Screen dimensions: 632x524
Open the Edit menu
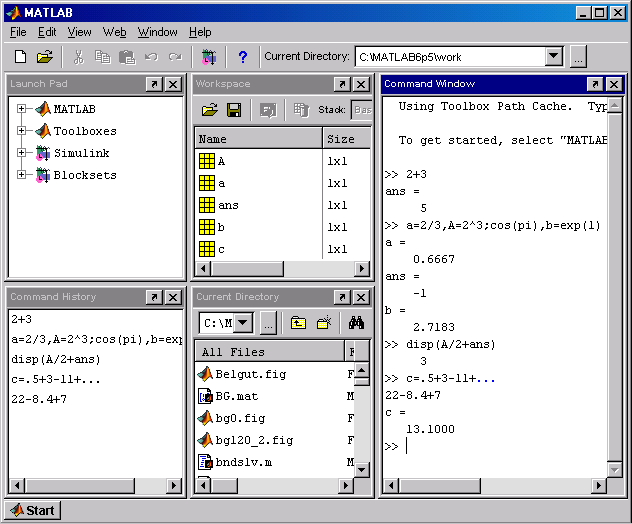(x=47, y=32)
